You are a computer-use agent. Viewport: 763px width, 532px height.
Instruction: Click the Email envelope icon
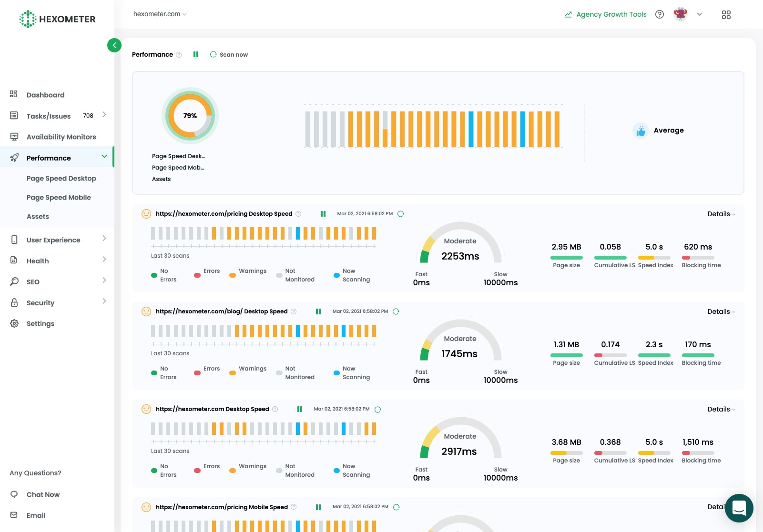coord(14,515)
